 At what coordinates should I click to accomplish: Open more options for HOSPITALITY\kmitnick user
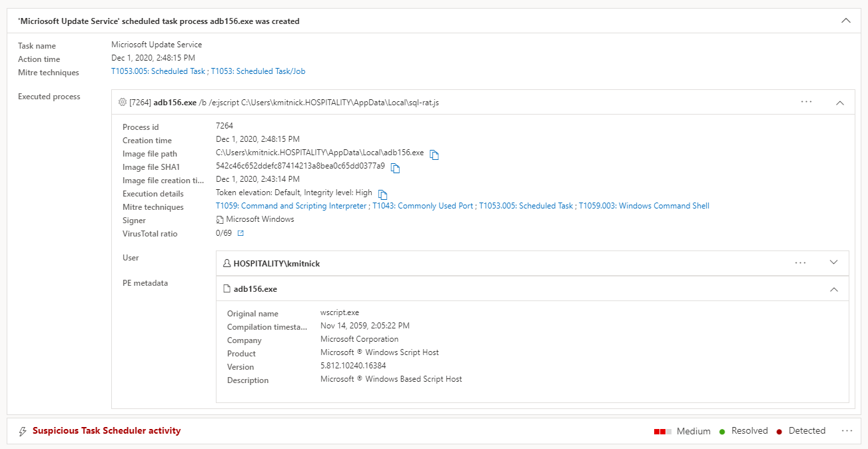tap(800, 263)
